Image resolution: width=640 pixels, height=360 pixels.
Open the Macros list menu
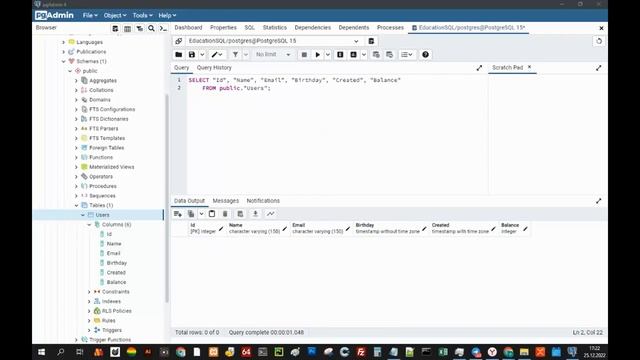click(407, 55)
